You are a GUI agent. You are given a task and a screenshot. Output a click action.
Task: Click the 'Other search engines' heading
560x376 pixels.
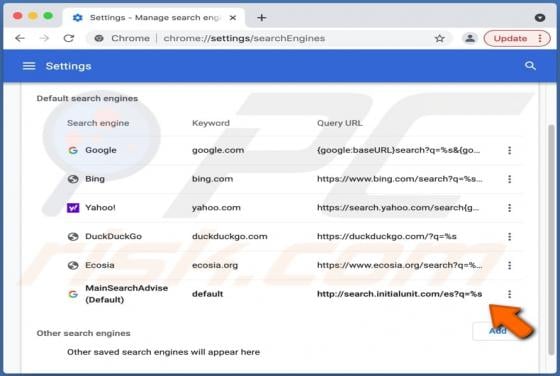click(x=83, y=333)
